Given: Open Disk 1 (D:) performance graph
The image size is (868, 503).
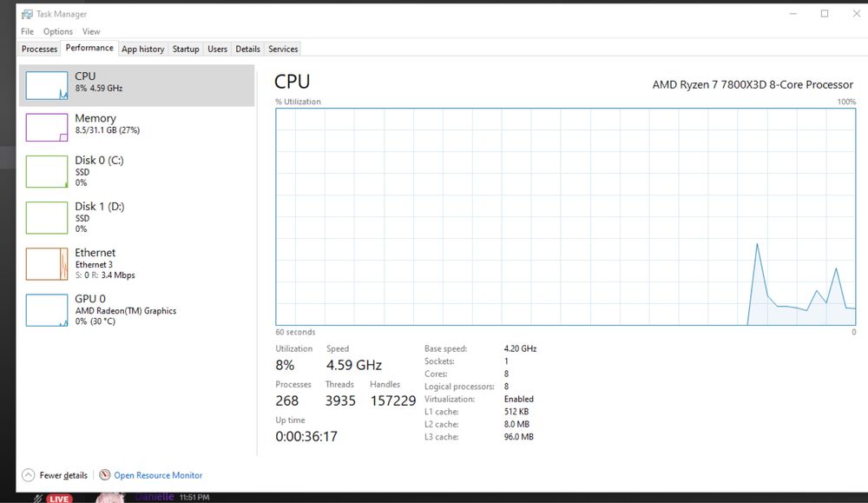Looking at the screenshot, I should [x=47, y=217].
